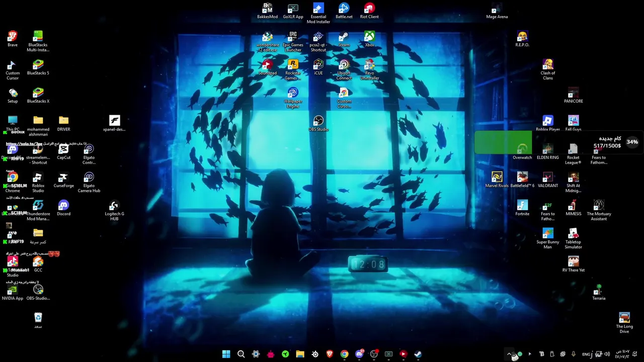Open Riot Client desktop icon
644x362 pixels.
tap(369, 11)
